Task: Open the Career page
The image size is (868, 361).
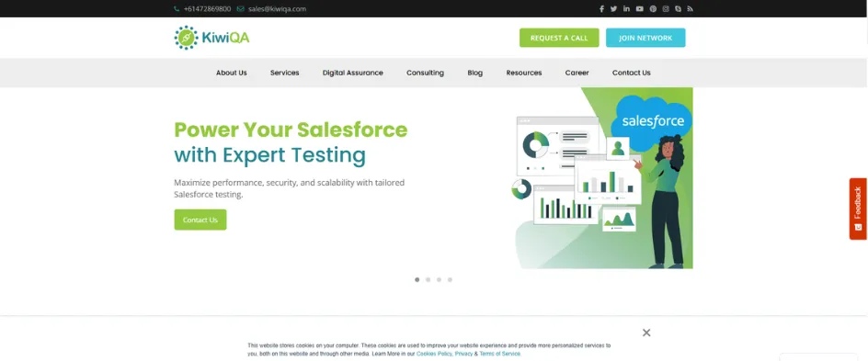Action: 577,73
